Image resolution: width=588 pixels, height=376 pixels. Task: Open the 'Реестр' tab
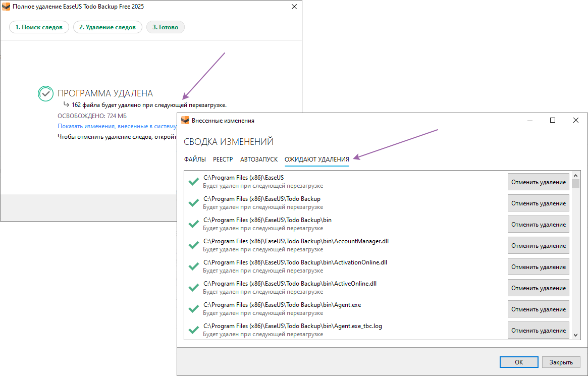point(223,159)
